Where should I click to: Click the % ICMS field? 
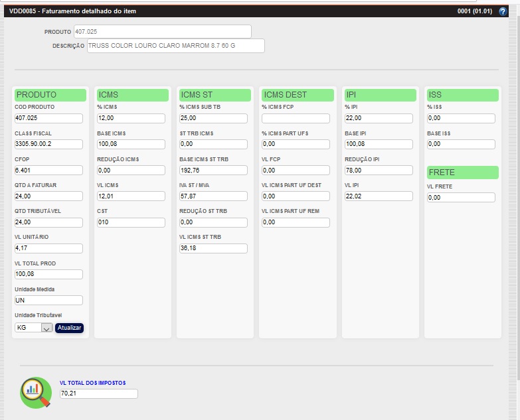(131, 118)
